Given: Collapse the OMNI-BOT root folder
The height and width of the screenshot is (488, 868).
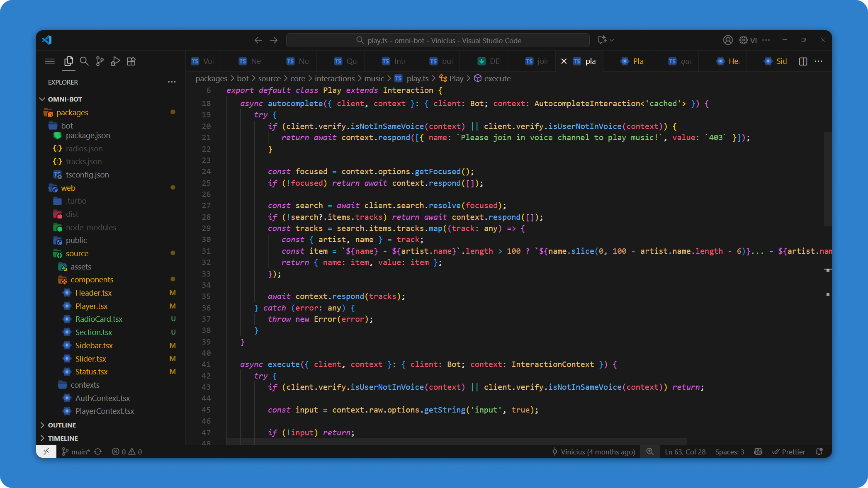Looking at the screenshot, I should tap(65, 99).
